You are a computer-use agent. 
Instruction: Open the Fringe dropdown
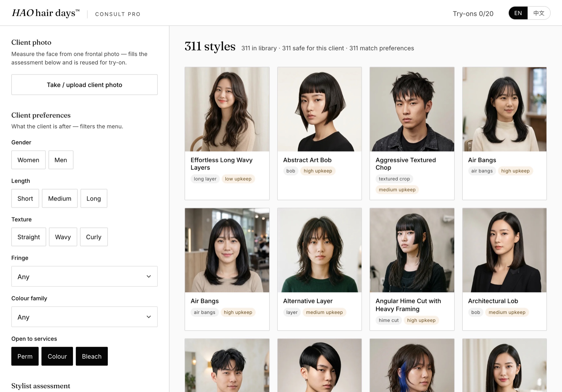pos(84,276)
